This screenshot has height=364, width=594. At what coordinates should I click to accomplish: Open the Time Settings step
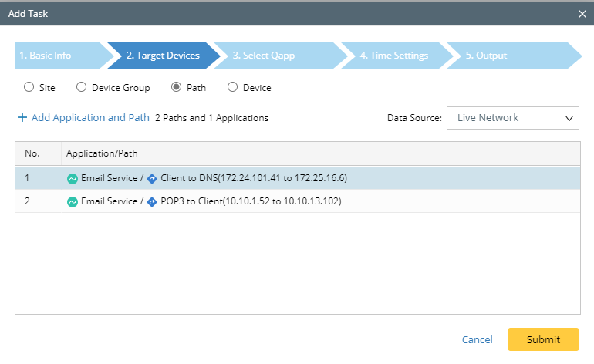click(393, 56)
